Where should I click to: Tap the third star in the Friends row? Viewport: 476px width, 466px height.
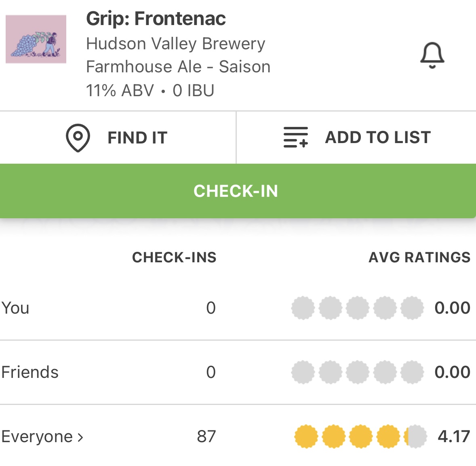point(358,372)
